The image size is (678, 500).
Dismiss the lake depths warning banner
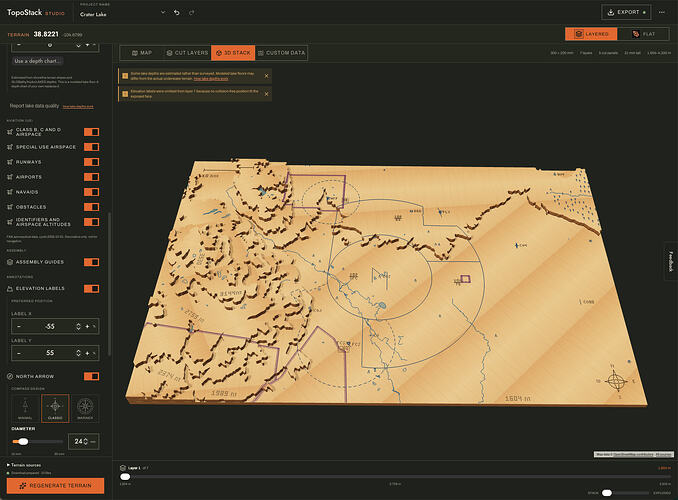pyautogui.click(x=266, y=76)
